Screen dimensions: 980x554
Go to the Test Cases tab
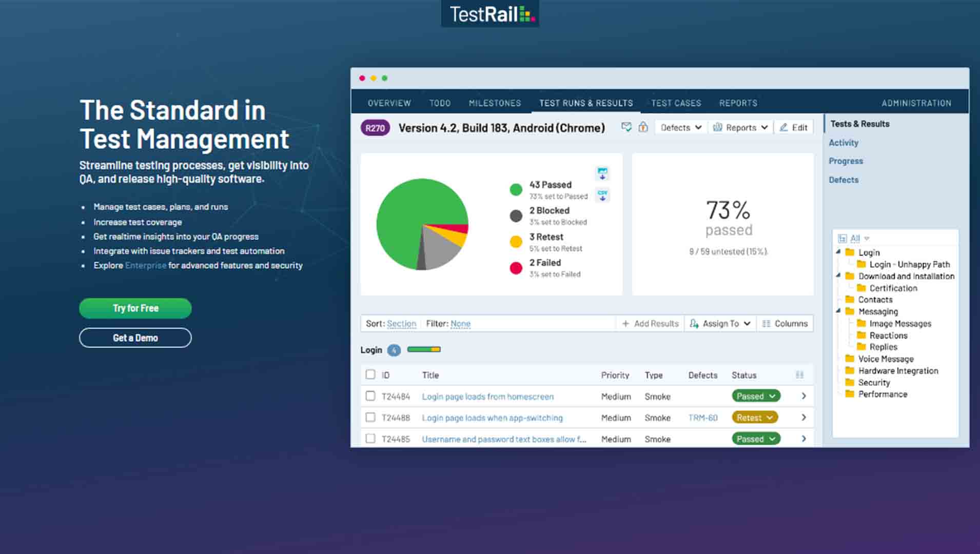[676, 103]
